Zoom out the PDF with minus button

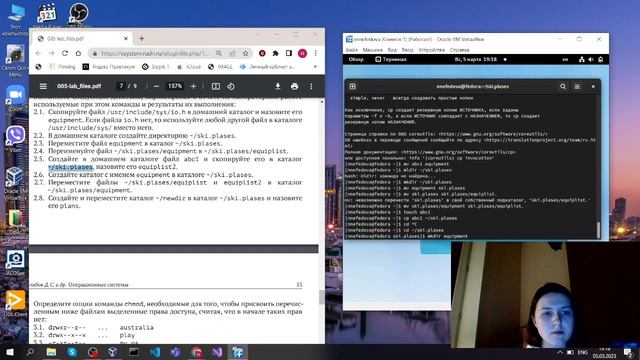(x=156, y=86)
